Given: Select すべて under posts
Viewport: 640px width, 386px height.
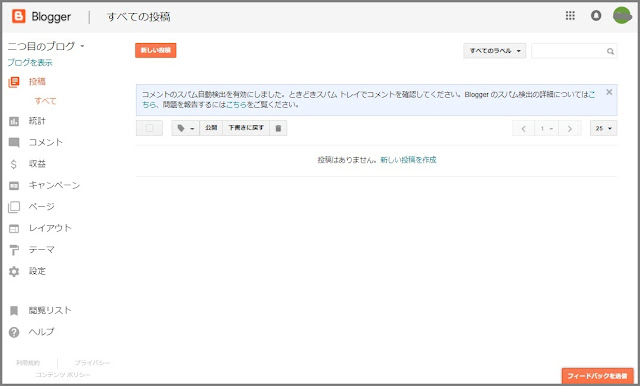Looking at the screenshot, I should click(x=45, y=101).
